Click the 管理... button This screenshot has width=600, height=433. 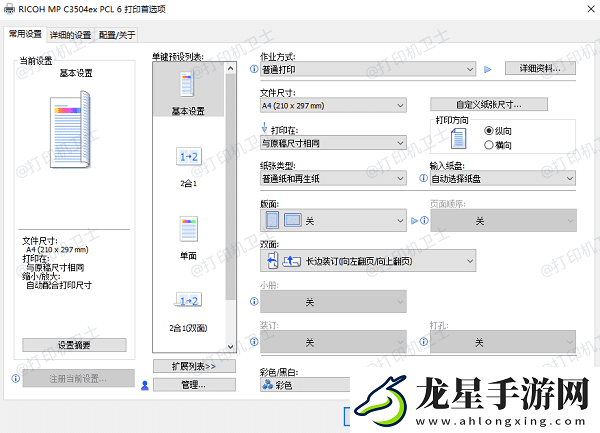(194, 385)
